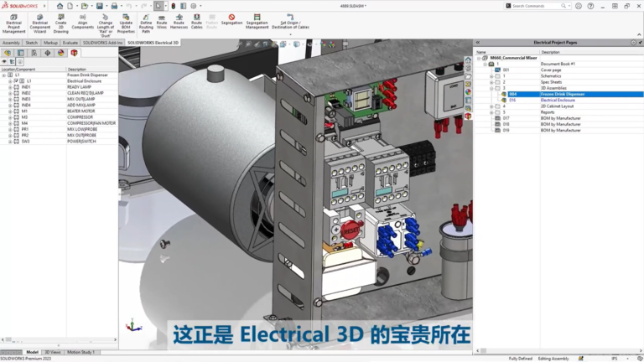
Task: Expand the IND1 READY LAMP node
Action: click(x=10, y=87)
